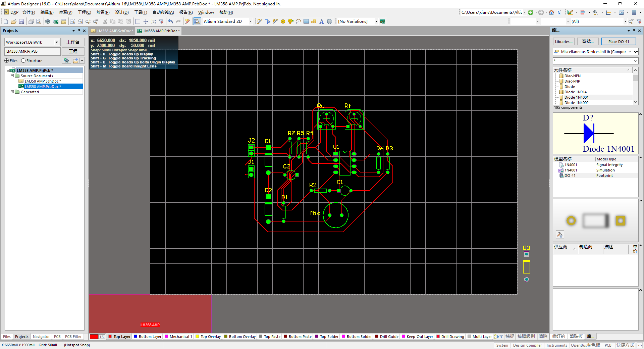Open the Board Insight zoom tool
644x349 pixels.
coord(197,21)
